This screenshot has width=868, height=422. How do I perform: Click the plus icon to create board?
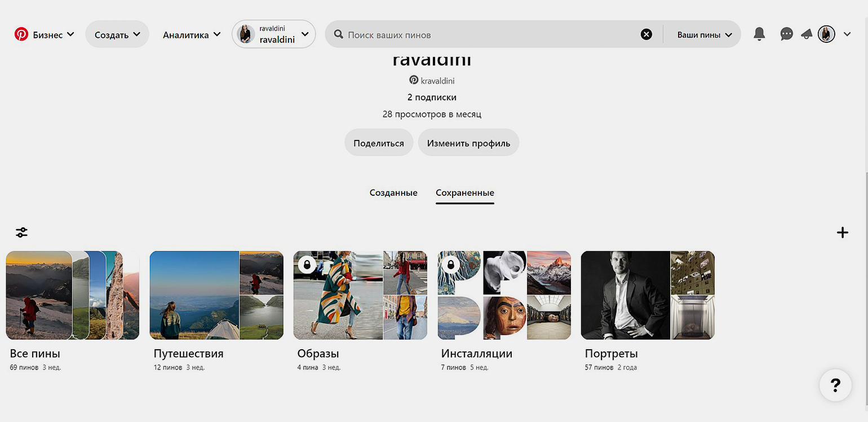click(x=843, y=232)
